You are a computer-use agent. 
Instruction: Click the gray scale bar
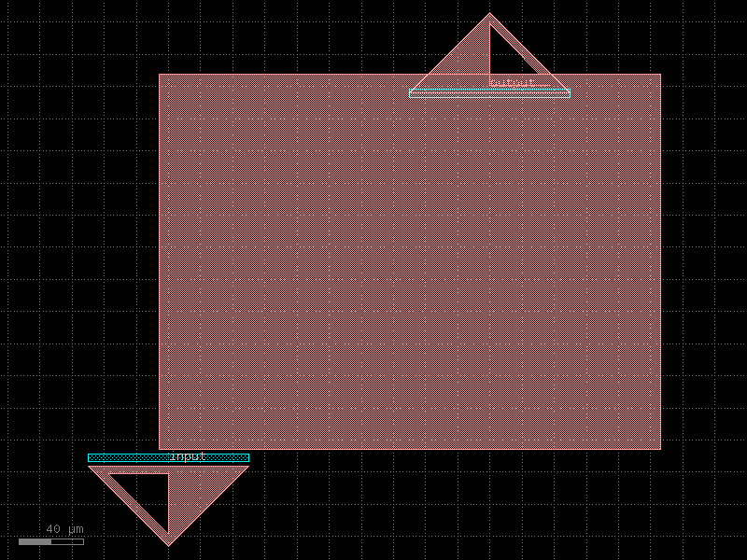coord(51,542)
